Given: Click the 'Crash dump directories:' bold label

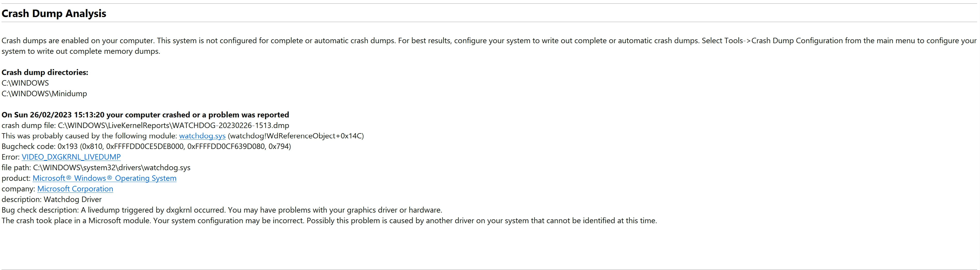Looking at the screenshot, I should click(x=45, y=72).
